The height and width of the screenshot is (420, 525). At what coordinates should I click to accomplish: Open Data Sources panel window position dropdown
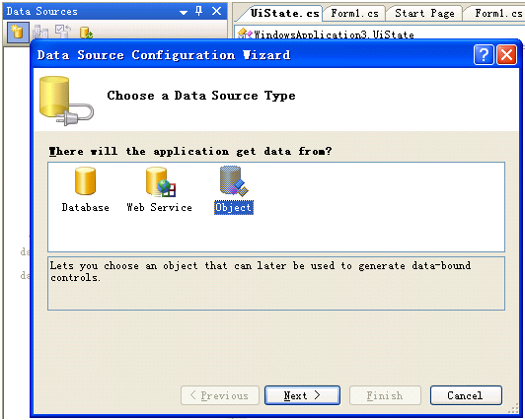pyautogui.click(x=184, y=13)
